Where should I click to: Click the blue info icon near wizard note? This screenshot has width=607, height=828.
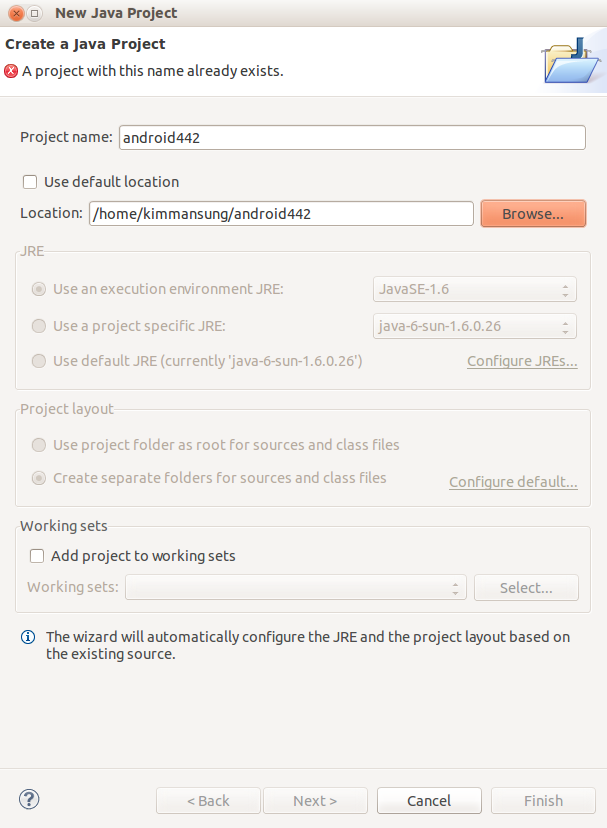(27, 637)
